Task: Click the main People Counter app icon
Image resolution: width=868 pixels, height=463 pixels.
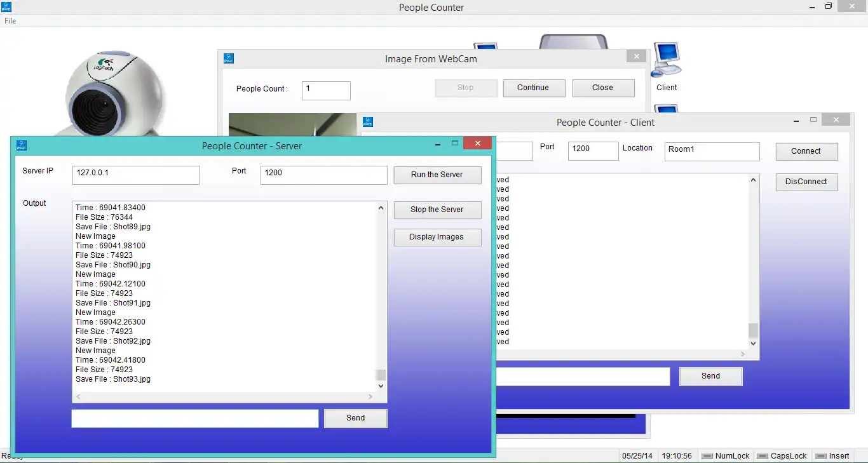Action: click(6, 7)
